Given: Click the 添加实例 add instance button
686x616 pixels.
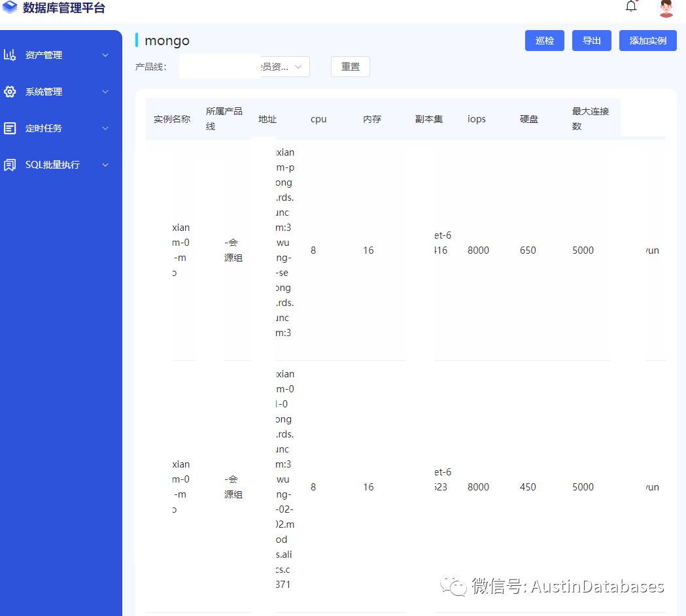Looking at the screenshot, I should 647,40.
